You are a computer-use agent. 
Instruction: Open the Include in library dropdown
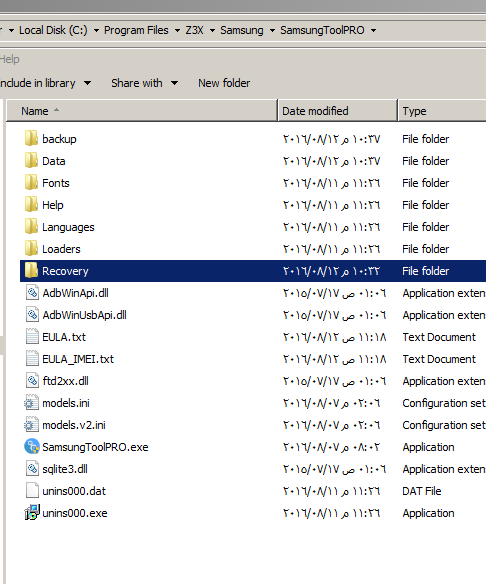tap(45, 83)
